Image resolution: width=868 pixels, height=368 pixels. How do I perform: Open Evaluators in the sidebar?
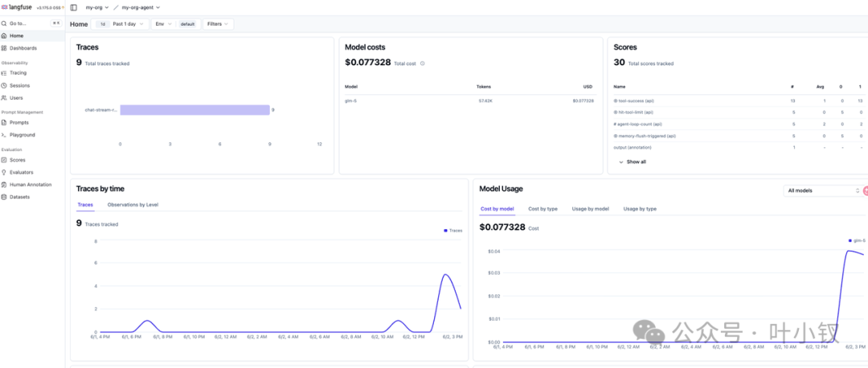pyautogui.click(x=32, y=172)
